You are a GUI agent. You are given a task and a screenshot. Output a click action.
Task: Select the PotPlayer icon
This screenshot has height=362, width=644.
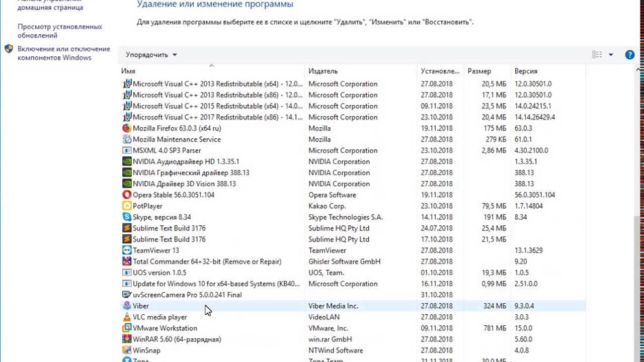click(127, 206)
